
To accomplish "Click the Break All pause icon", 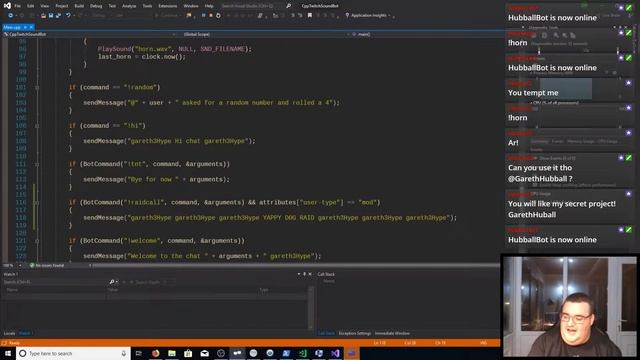I will tap(203, 16).
